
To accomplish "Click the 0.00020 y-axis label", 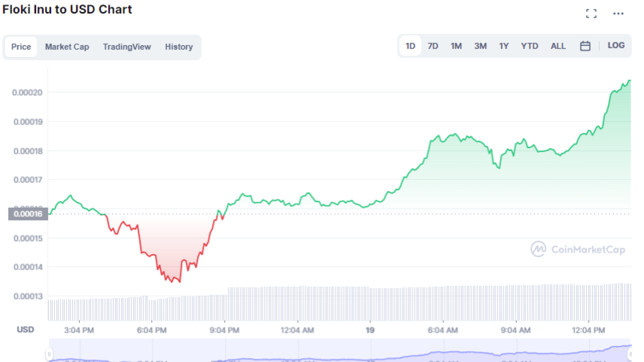I will 27,93.
